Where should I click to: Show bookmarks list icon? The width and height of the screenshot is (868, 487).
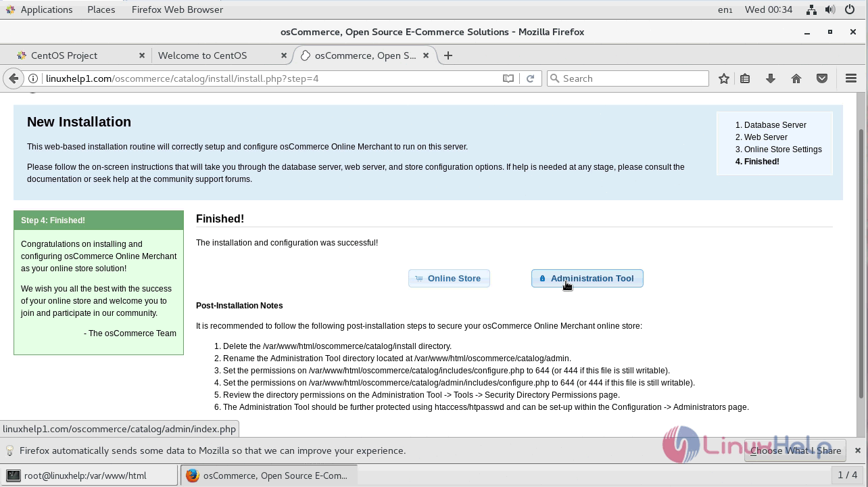click(x=745, y=78)
